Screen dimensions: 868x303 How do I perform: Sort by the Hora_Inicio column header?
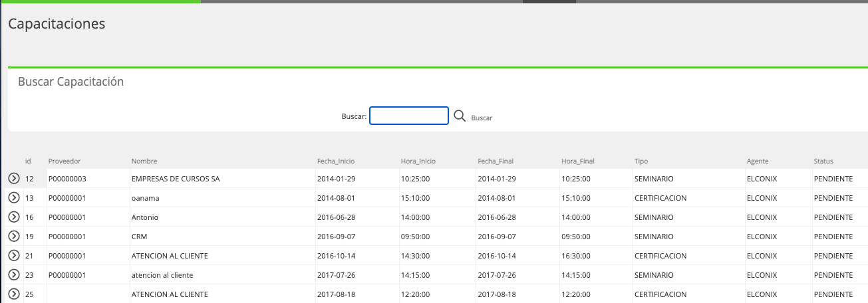(x=418, y=161)
